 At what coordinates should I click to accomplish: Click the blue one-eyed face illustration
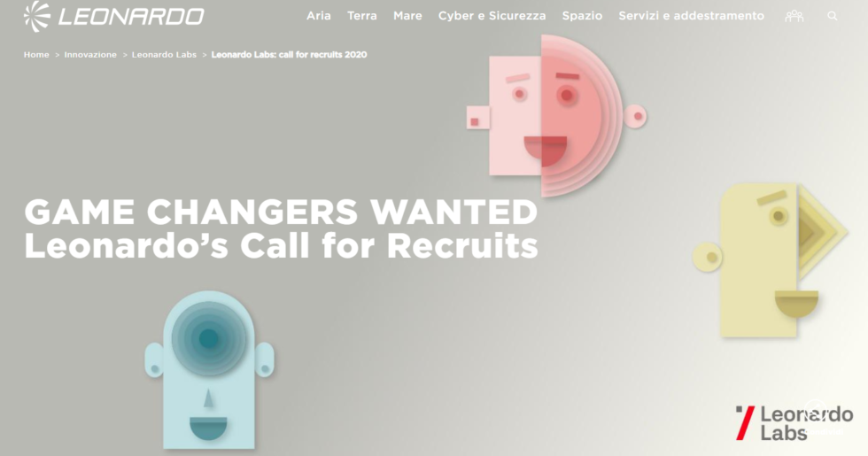tap(209, 370)
